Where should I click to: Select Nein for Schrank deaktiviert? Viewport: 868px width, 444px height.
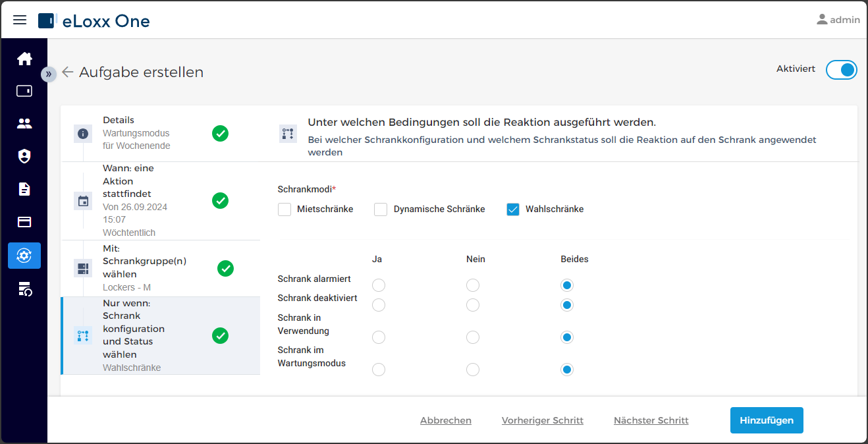(x=473, y=305)
